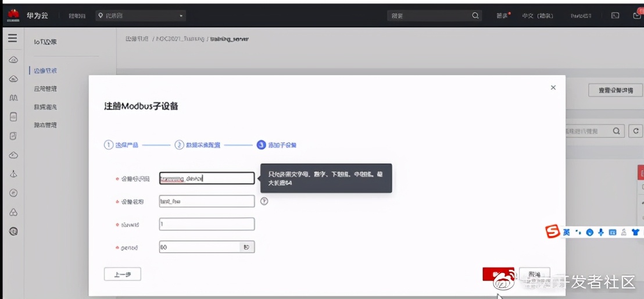Click the 上一步 previous step button

123,274
